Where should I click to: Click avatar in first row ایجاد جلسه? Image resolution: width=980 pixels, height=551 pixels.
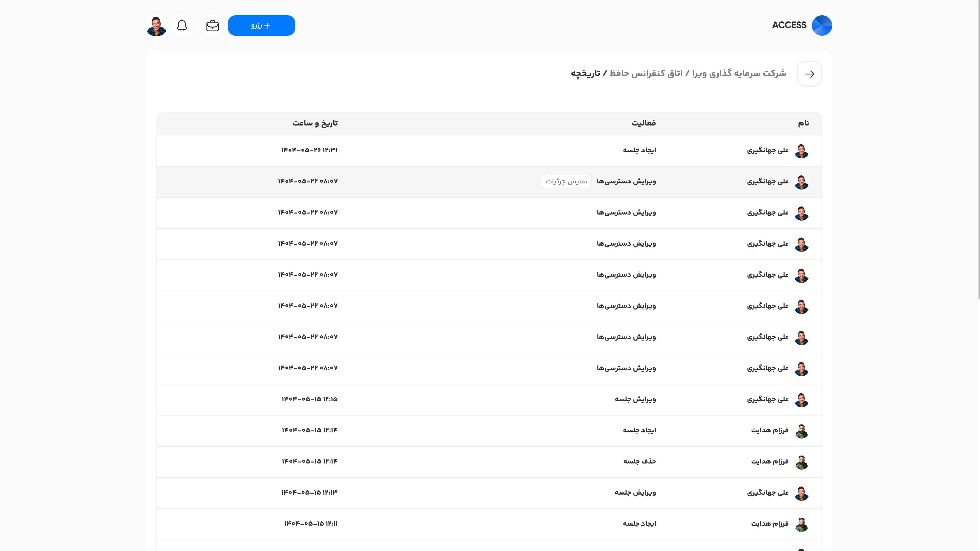coord(802,151)
